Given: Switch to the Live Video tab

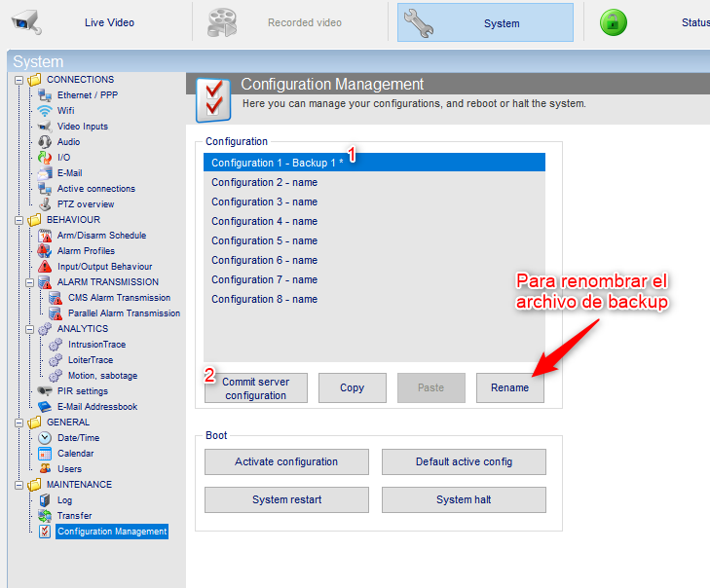Looking at the screenshot, I should (x=109, y=22).
